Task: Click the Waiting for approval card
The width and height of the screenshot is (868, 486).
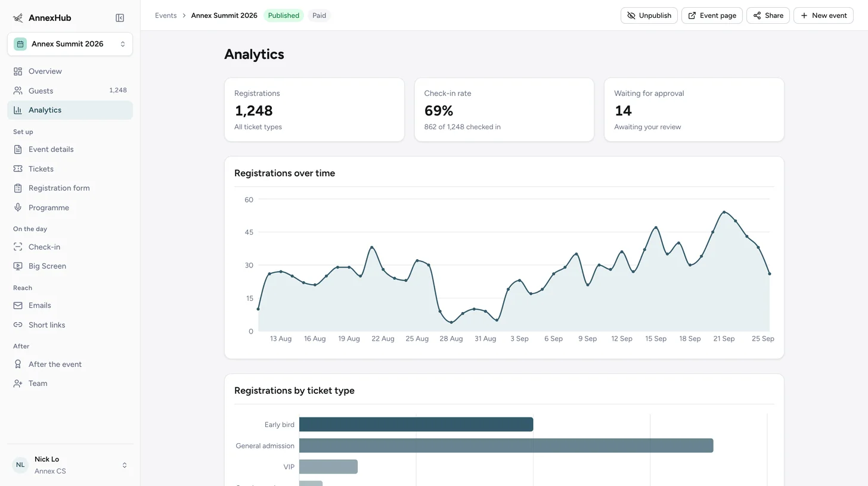Action: coord(694,110)
